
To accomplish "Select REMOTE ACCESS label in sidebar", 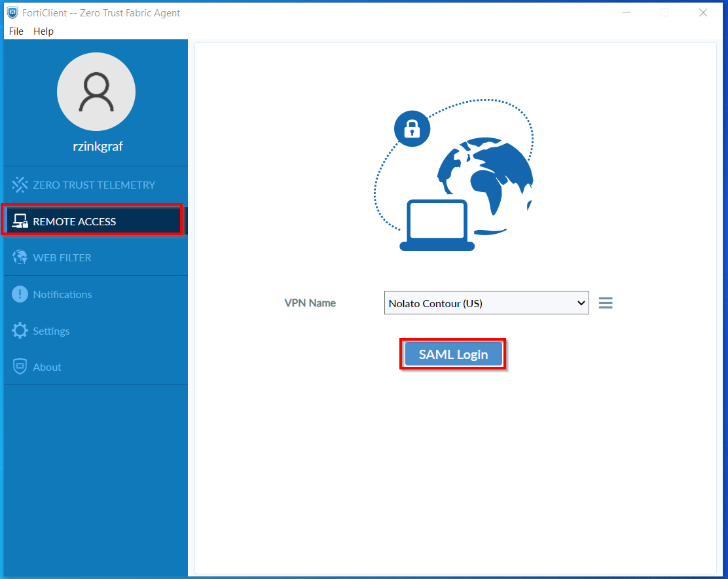I will click(x=75, y=221).
